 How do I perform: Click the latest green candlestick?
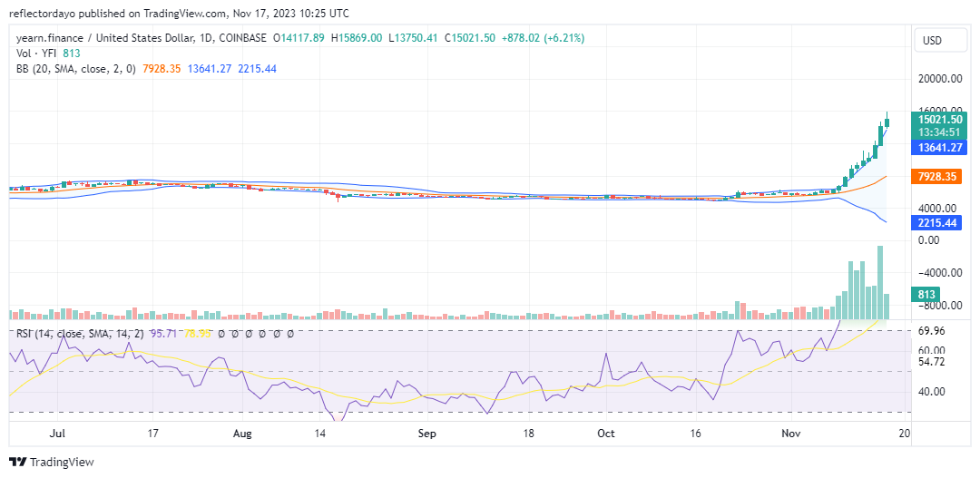click(x=887, y=122)
